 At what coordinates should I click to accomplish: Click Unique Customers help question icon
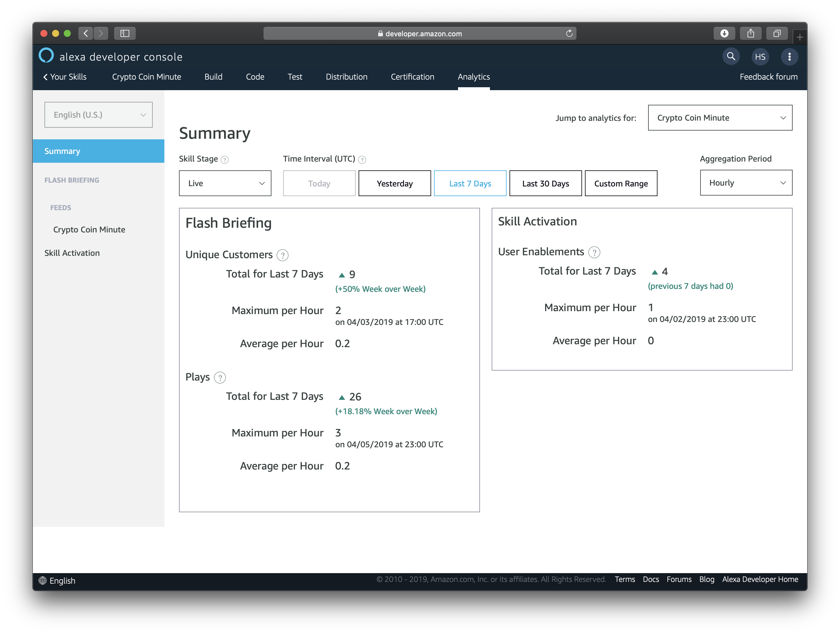(x=283, y=255)
